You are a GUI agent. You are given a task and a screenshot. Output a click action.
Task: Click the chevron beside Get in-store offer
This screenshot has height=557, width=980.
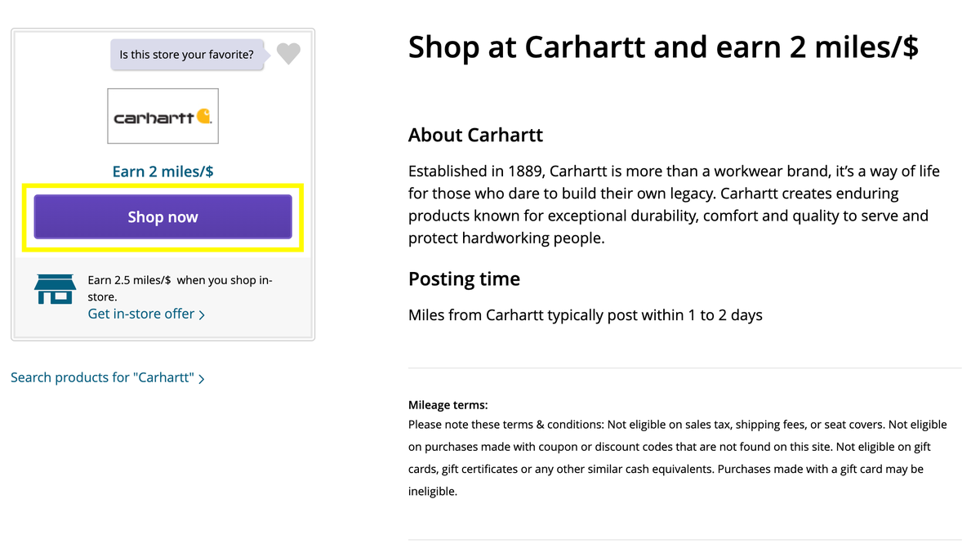click(202, 314)
